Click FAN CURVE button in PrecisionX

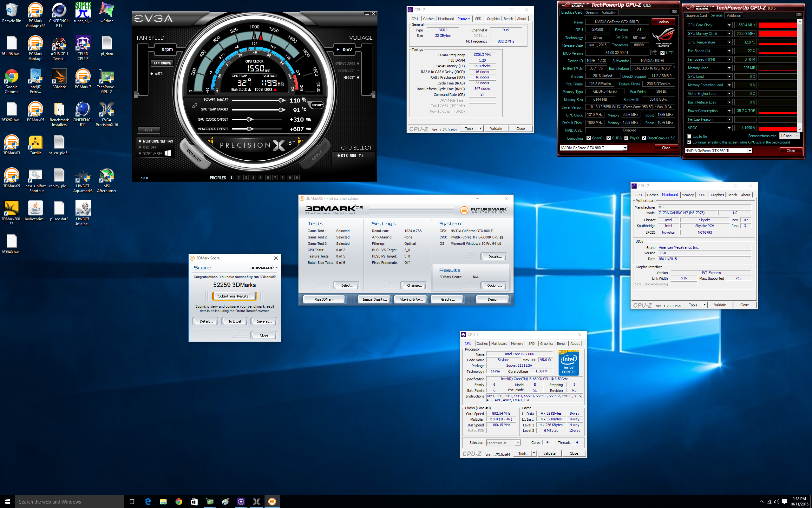[162, 63]
